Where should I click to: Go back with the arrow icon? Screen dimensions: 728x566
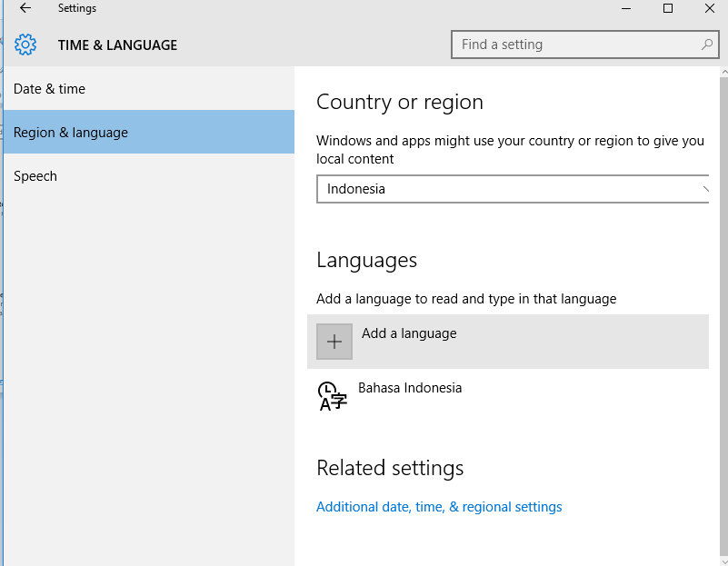pyautogui.click(x=25, y=8)
